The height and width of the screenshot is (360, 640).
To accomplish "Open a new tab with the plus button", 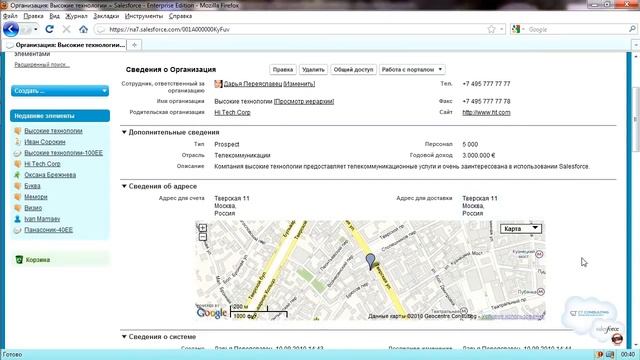I will click(134, 45).
